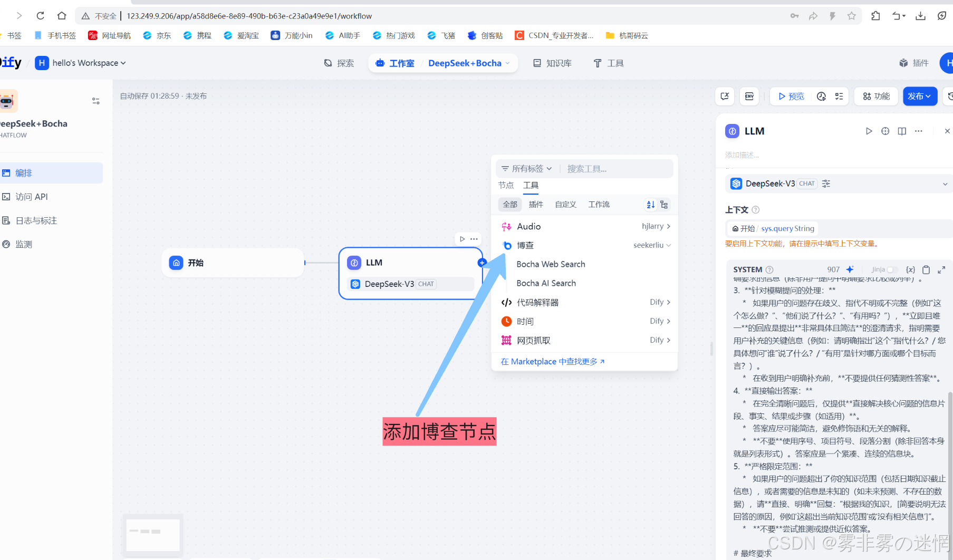
Task: Open the 工具 page in top navigation
Action: click(609, 63)
